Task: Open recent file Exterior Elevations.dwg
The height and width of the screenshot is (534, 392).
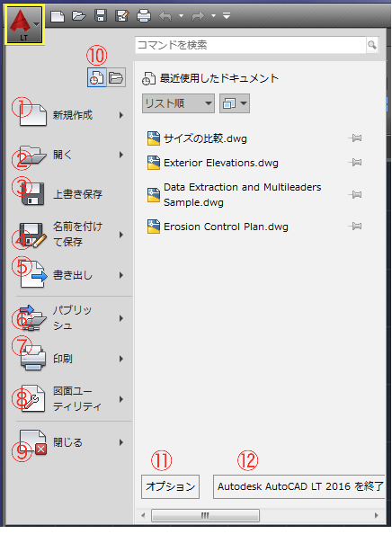Action: point(220,163)
